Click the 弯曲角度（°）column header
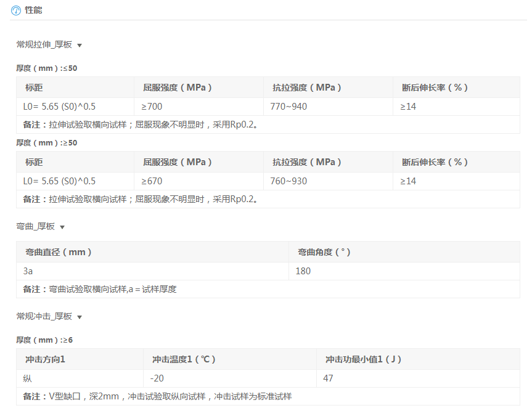 click(x=324, y=252)
